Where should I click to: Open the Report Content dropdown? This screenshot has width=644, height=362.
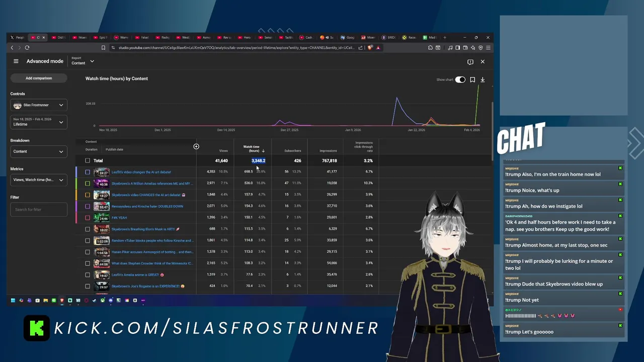tap(83, 61)
